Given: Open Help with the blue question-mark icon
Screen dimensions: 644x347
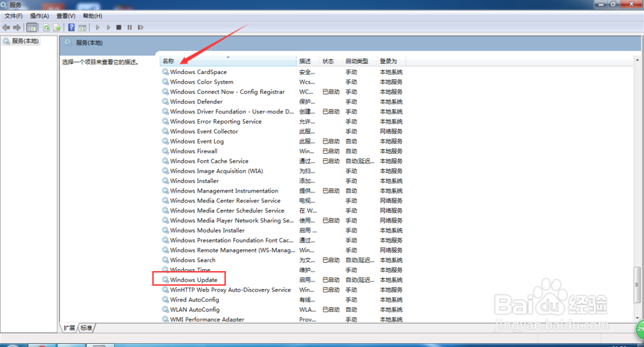Looking at the screenshot, I should [x=71, y=28].
